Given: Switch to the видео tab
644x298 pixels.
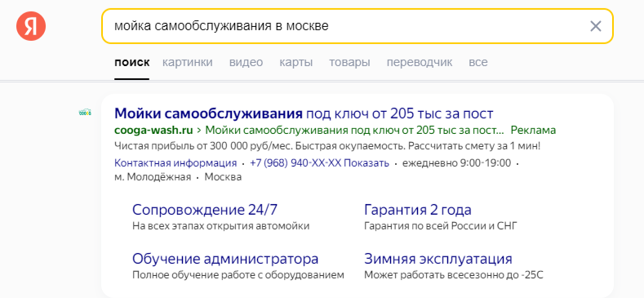Looking at the screenshot, I should click(x=246, y=63).
